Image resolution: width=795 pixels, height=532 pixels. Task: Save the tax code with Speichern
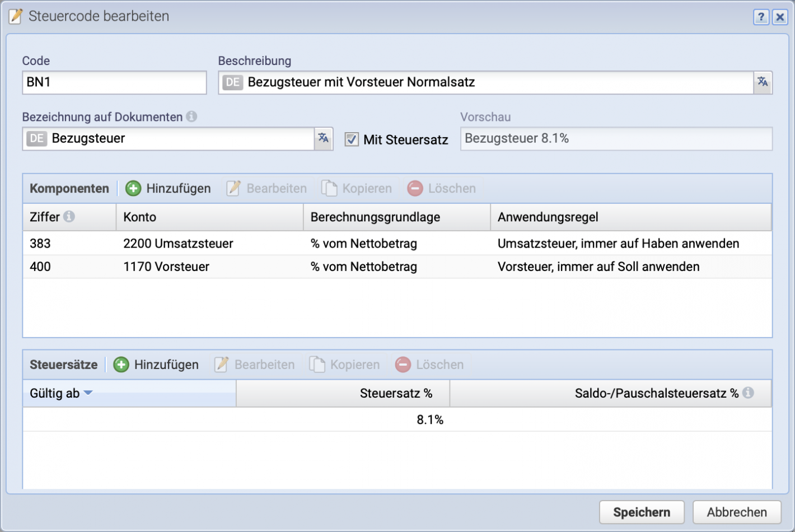point(642,512)
